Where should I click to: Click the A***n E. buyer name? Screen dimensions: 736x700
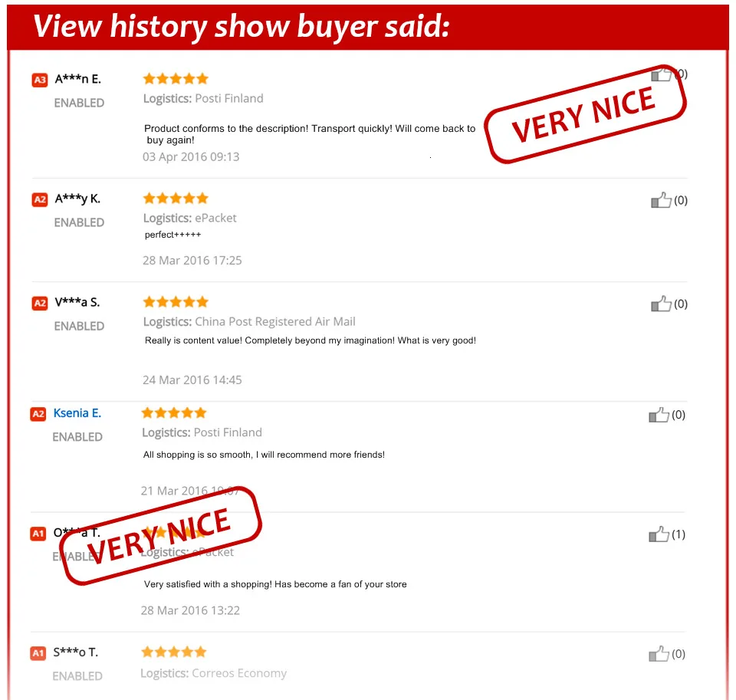(x=78, y=79)
